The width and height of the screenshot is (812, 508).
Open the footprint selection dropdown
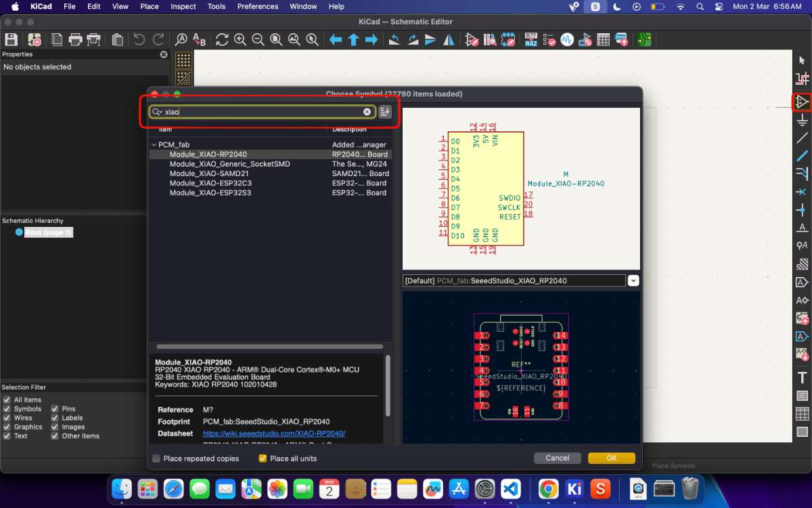(x=633, y=280)
